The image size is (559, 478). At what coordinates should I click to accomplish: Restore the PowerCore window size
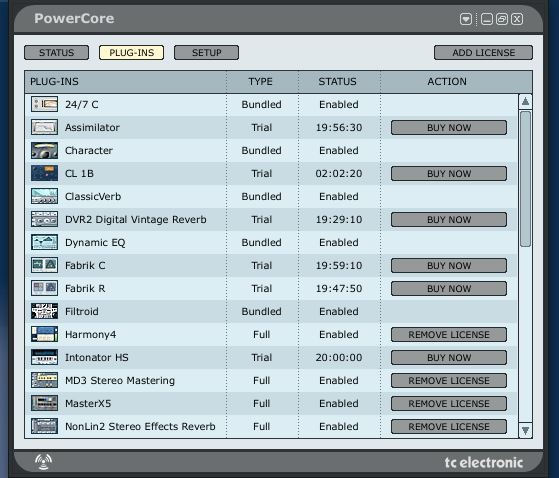coord(502,19)
